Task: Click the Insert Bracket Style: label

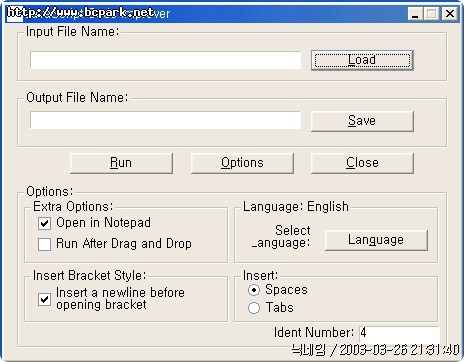Action: (x=89, y=276)
